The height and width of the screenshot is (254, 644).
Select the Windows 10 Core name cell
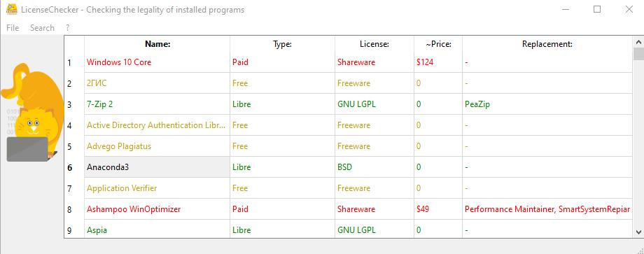click(x=157, y=62)
